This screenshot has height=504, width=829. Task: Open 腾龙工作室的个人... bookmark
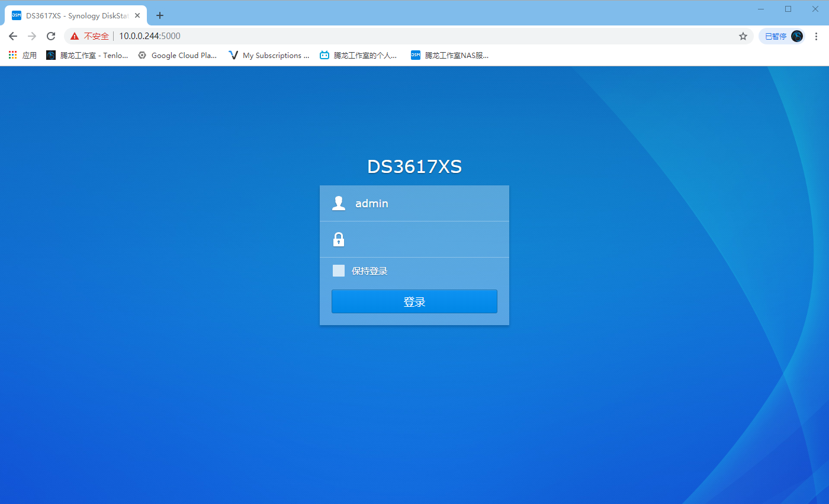pos(359,55)
